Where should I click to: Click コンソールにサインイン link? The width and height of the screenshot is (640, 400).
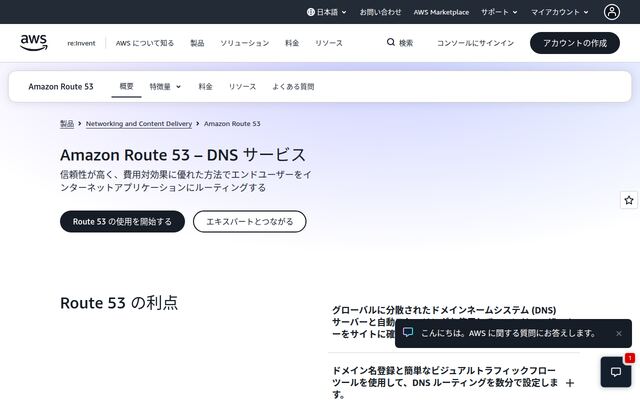pyautogui.click(x=475, y=43)
